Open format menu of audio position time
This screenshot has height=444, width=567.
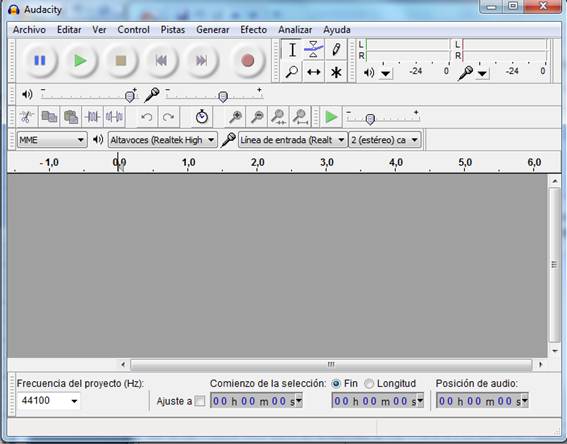525,401
